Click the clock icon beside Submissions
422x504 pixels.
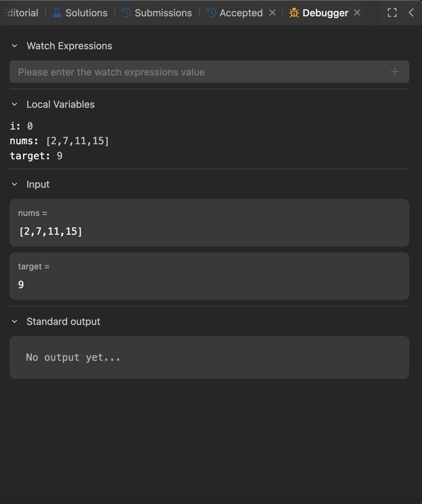(126, 13)
